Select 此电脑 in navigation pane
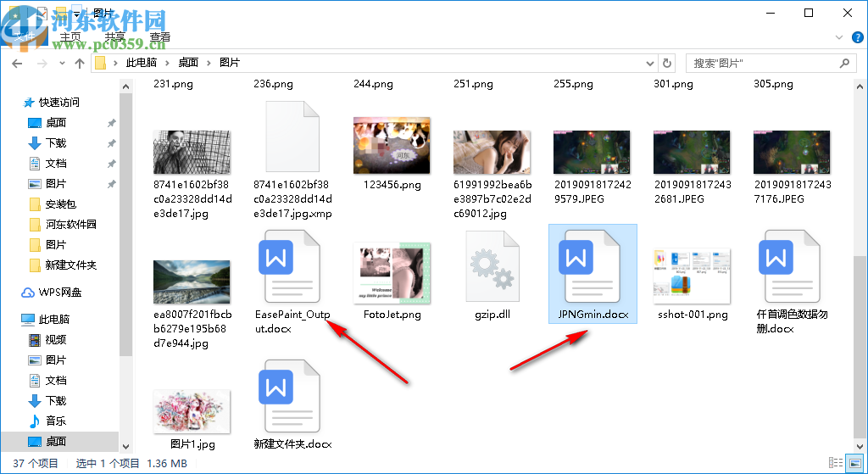The height and width of the screenshot is (474, 868). coord(53,319)
